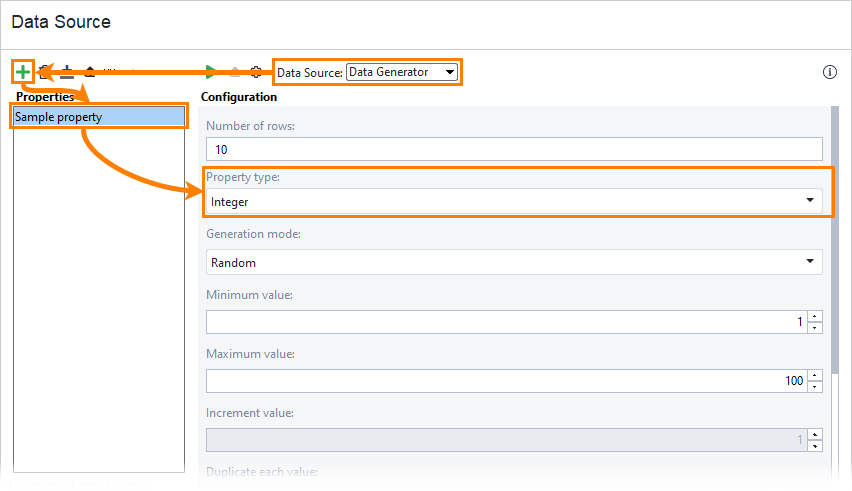Increase Minimum value with up arrow
Image resolution: width=852 pixels, height=491 pixels.
pyautogui.click(x=815, y=317)
